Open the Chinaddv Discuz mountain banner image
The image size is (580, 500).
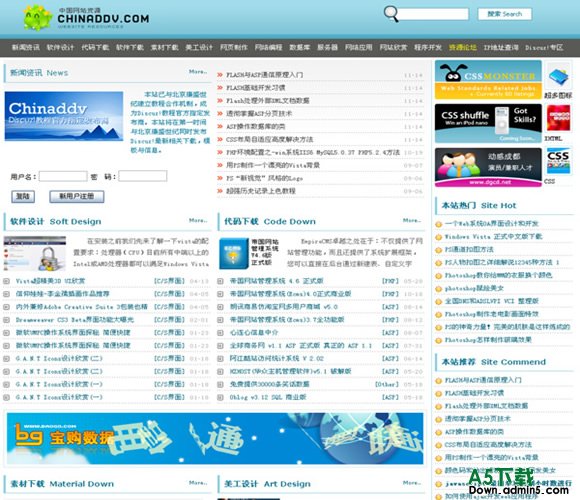point(64,116)
